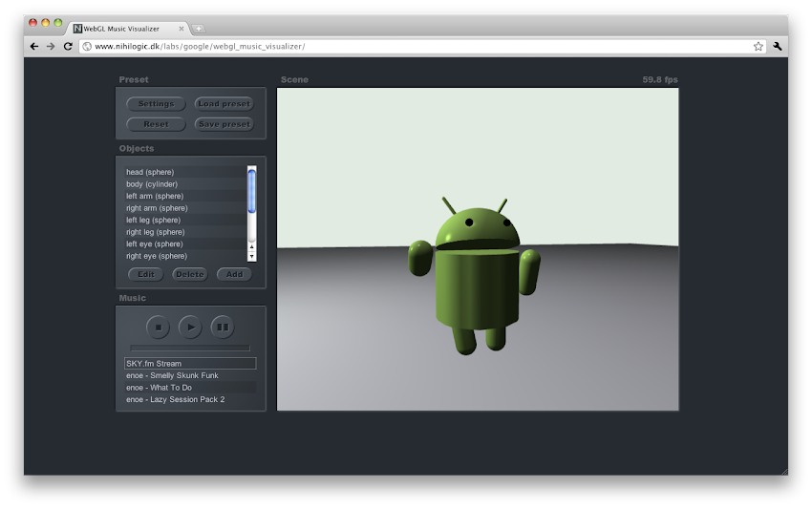The height and width of the screenshot is (508, 812).
Task: Choose enoe - Smelly Skunk Funk track
Action: tap(172, 375)
